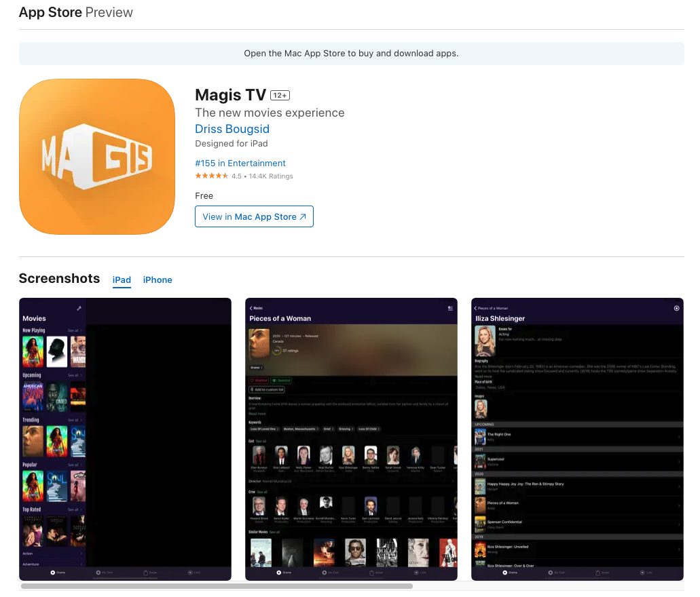Click the 4.5 • 14.4K Ratings text
The height and width of the screenshot is (597, 700).
[x=262, y=176]
